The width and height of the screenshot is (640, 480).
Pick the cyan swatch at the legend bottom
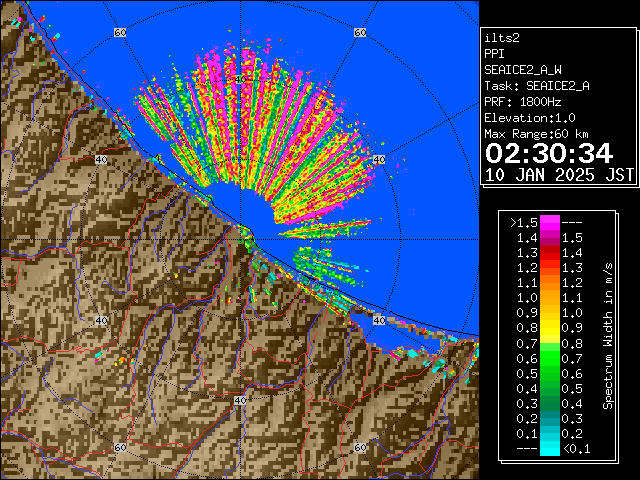click(x=550, y=449)
